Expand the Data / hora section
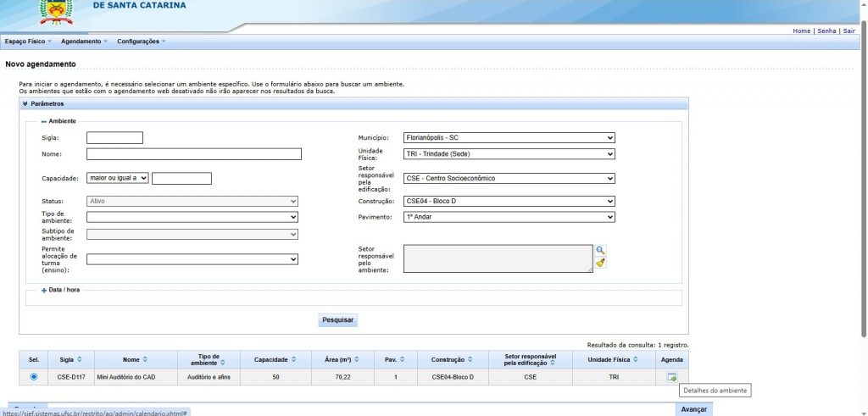Viewport: 868px width, 416px height. click(x=44, y=290)
